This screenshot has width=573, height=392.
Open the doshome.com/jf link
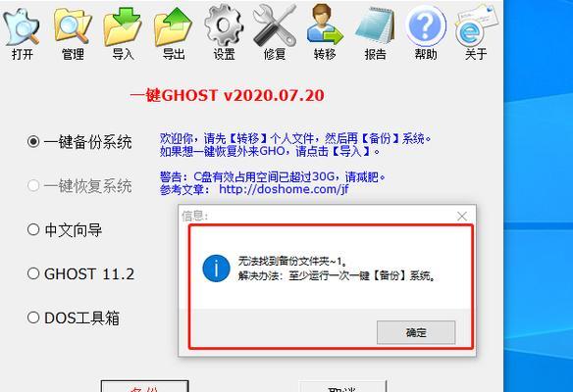(x=284, y=189)
